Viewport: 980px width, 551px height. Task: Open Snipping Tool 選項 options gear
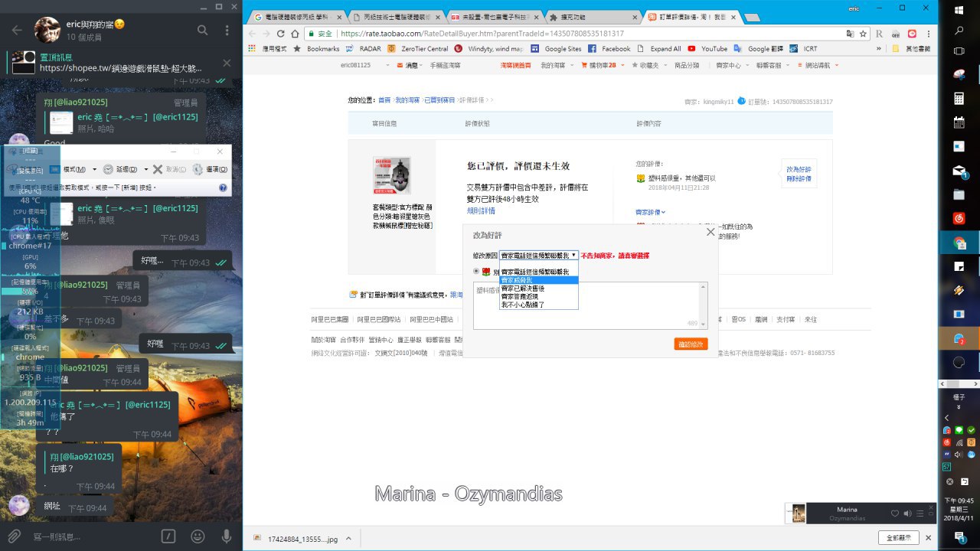[207, 169]
